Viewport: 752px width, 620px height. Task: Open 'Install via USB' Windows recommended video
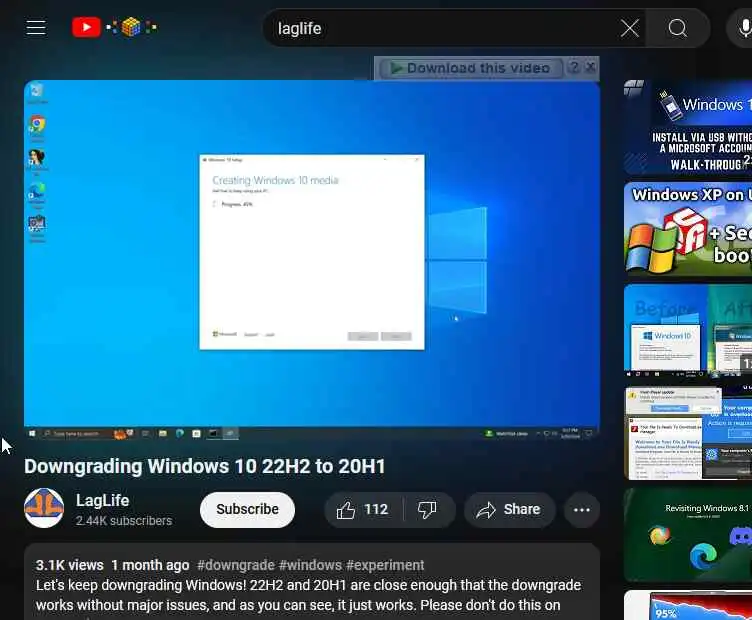pos(688,127)
